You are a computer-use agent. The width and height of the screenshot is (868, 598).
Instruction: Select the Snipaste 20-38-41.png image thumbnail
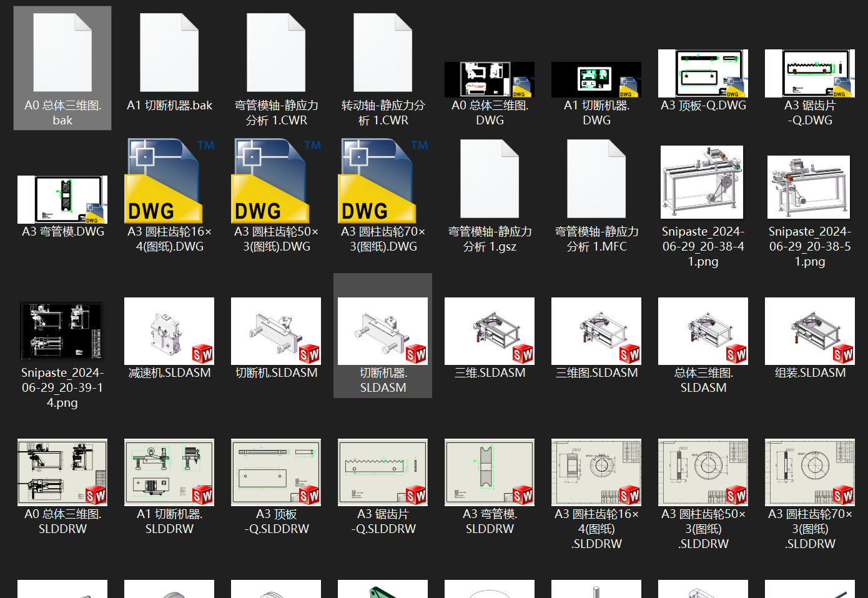click(702, 182)
